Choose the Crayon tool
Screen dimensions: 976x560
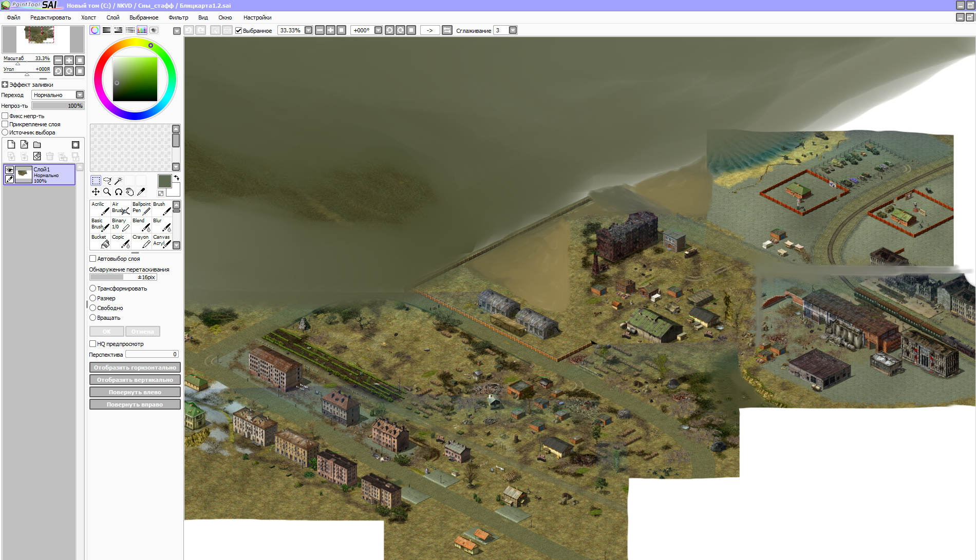[141, 241]
